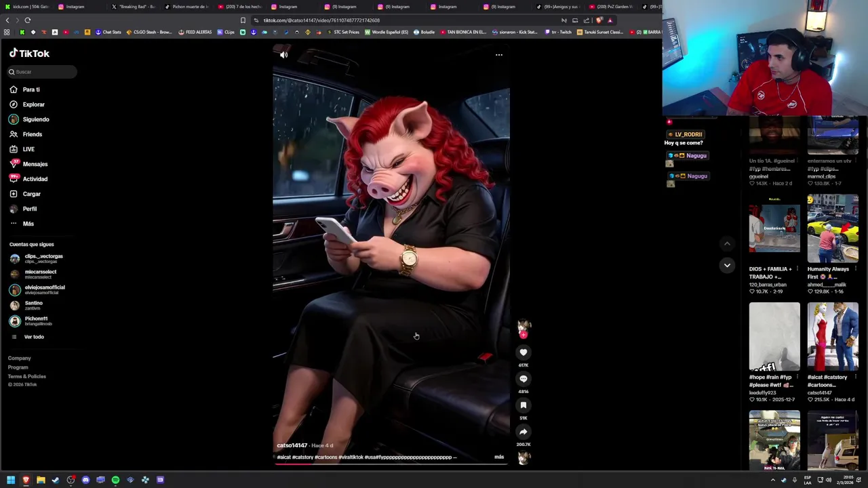Bookmark the page with bookmark icon
868x488 pixels.
tap(243, 20)
